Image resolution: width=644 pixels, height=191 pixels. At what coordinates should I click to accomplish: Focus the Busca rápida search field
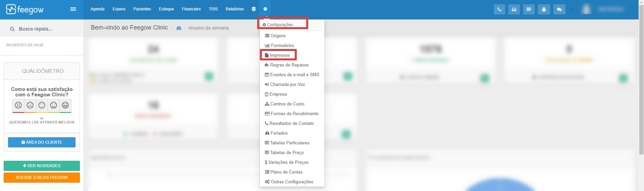pos(42,29)
